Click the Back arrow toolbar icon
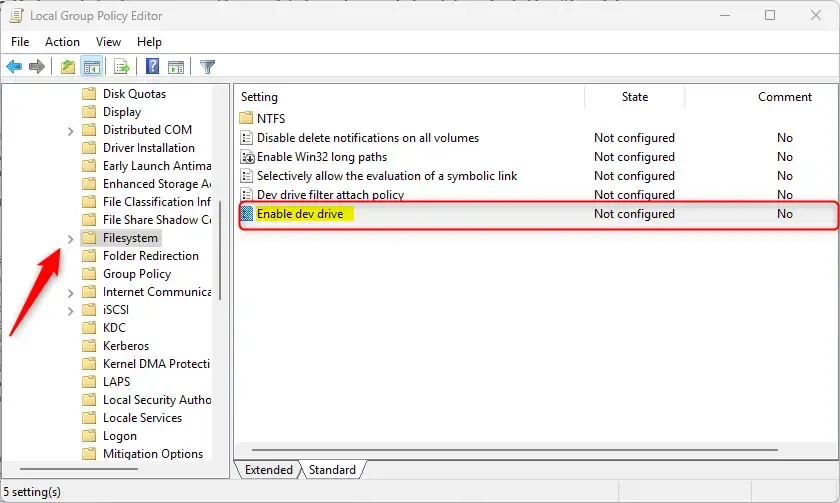The height and width of the screenshot is (503, 840). click(14, 67)
